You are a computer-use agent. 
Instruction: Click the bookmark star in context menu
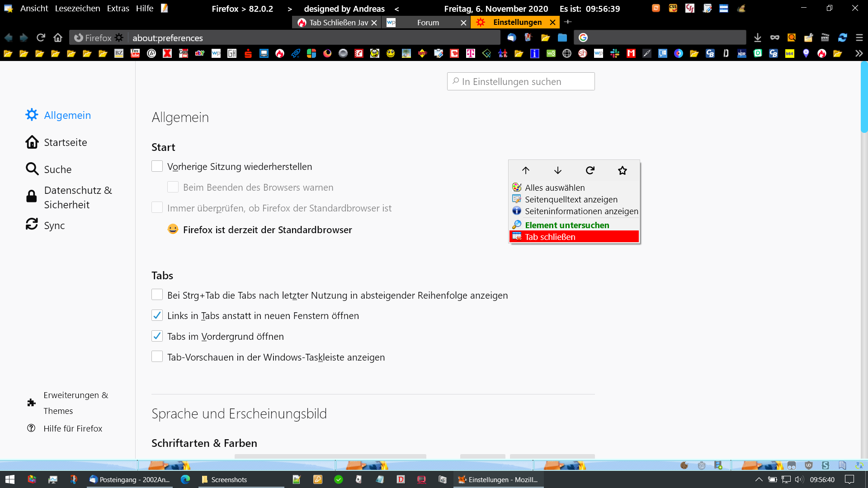[623, 170]
